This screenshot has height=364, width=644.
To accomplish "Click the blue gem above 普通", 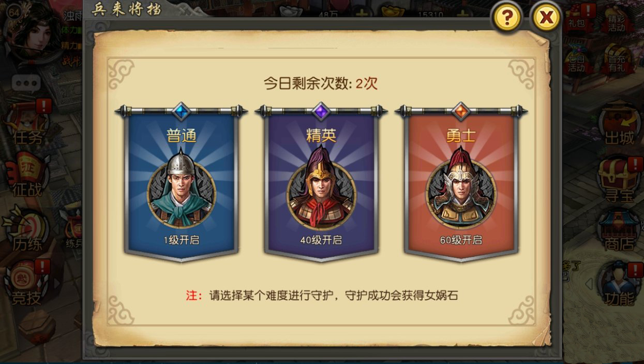I will coord(182,111).
